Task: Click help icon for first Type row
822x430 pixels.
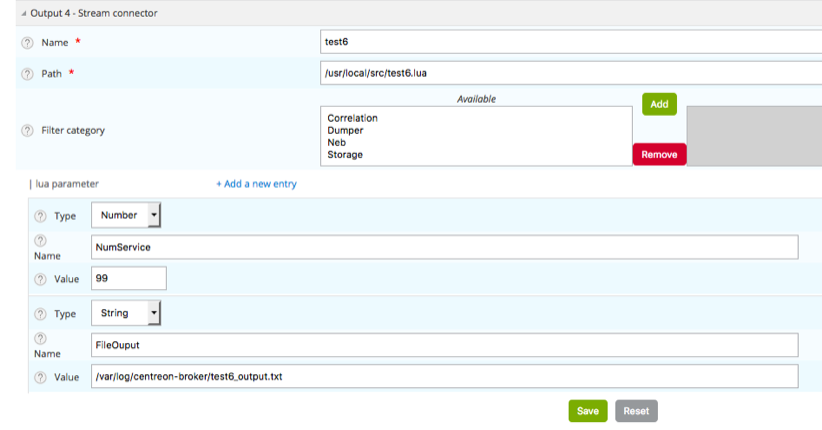Action: point(40,216)
